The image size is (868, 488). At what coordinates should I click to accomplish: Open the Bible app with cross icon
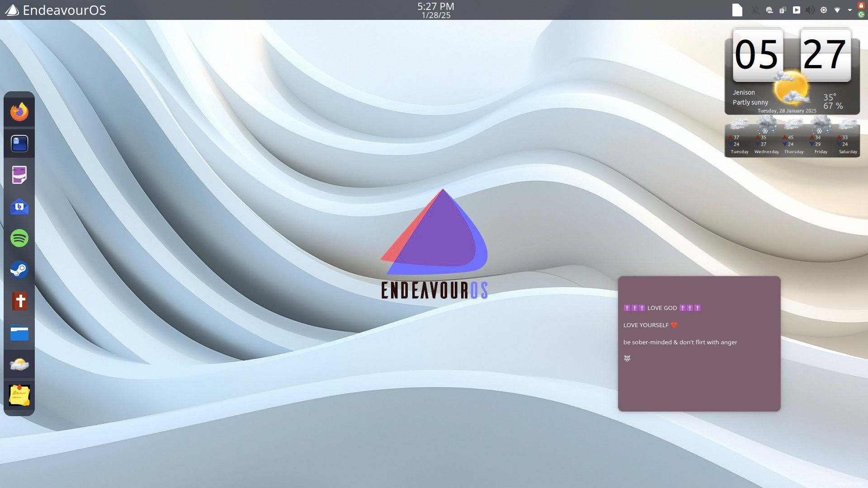(19, 301)
